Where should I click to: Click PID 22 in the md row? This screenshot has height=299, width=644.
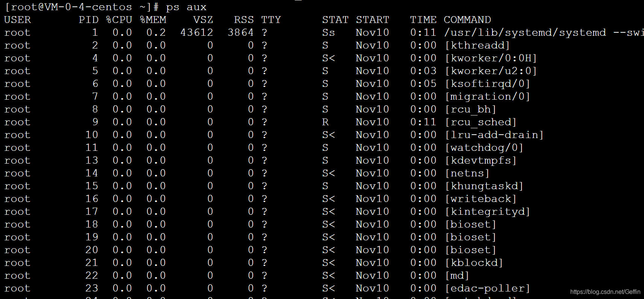(x=92, y=275)
